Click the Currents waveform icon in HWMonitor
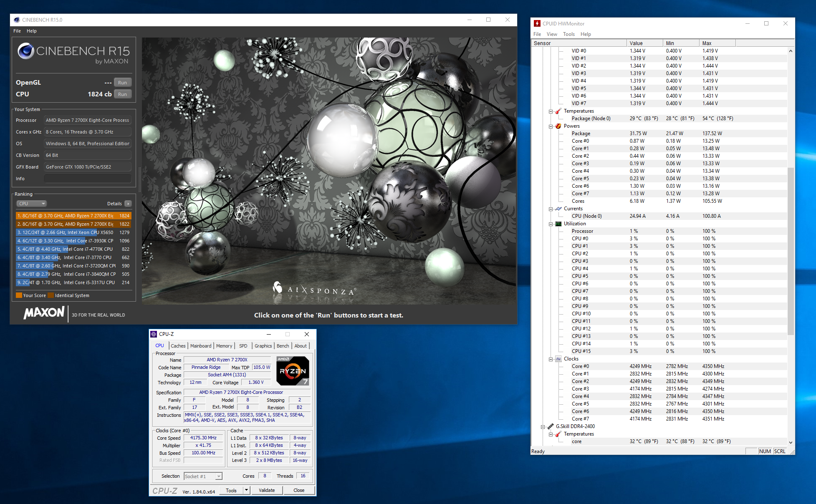 click(558, 209)
